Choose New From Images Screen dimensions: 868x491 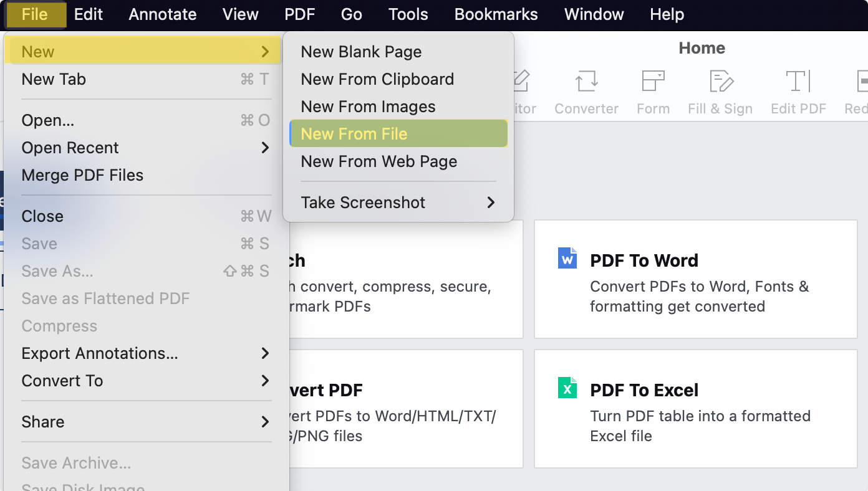coord(398,107)
